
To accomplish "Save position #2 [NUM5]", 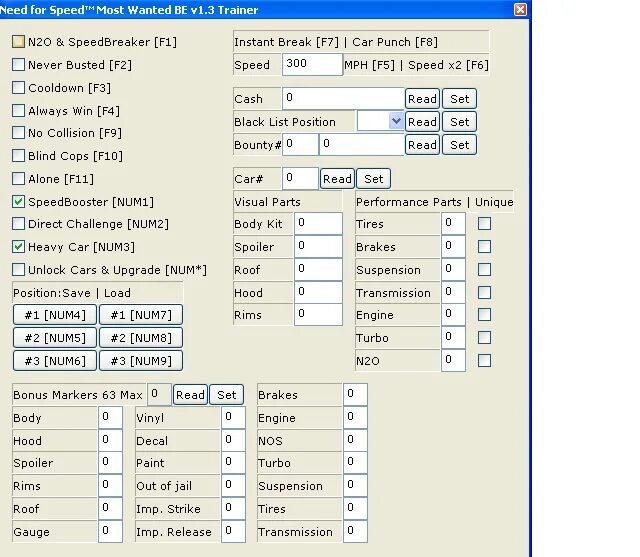I will (55, 337).
